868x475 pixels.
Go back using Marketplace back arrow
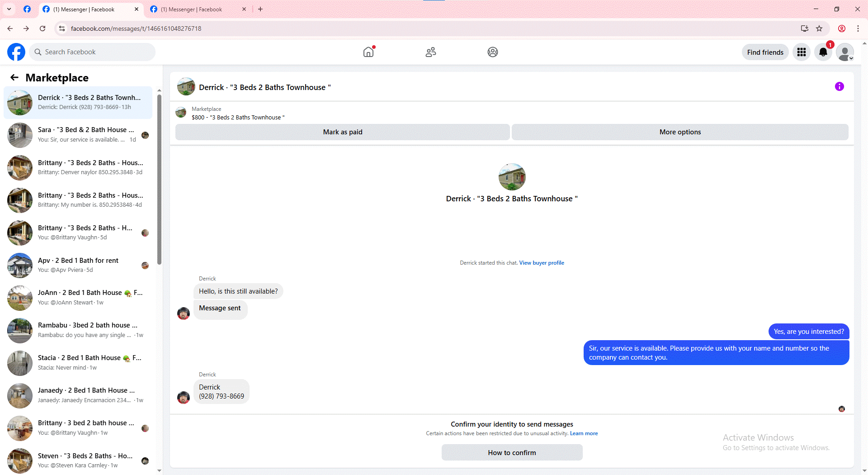[14, 77]
